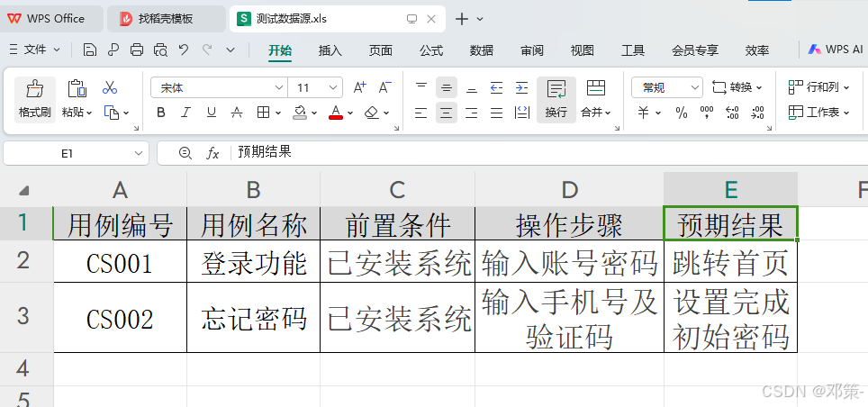Viewport: 868px width, 407px height.
Task: Toggle top vertical alignment
Action: [x=421, y=87]
